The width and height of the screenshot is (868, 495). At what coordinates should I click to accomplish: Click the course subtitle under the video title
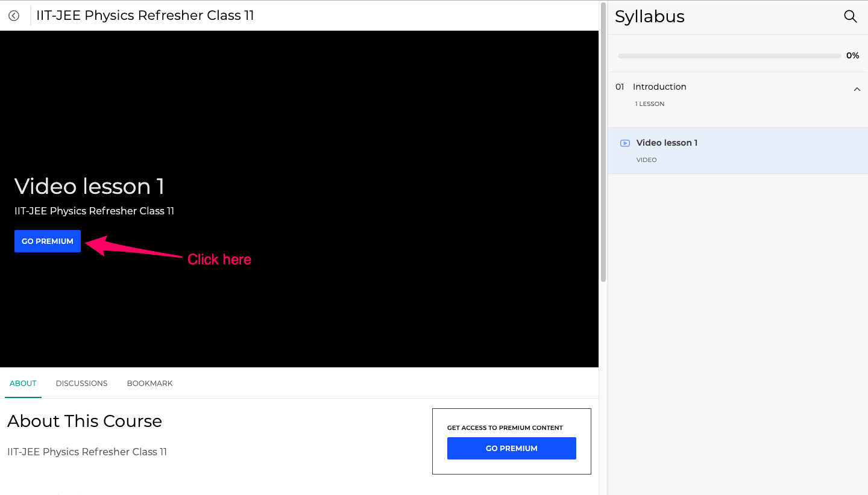[x=94, y=211]
